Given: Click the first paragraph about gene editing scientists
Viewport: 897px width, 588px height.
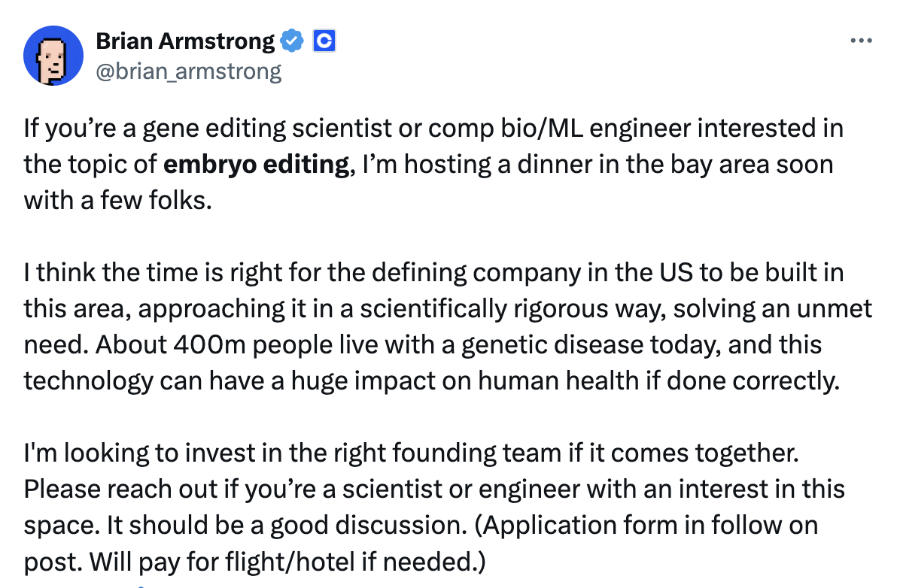Looking at the screenshot, I should click(x=433, y=165).
